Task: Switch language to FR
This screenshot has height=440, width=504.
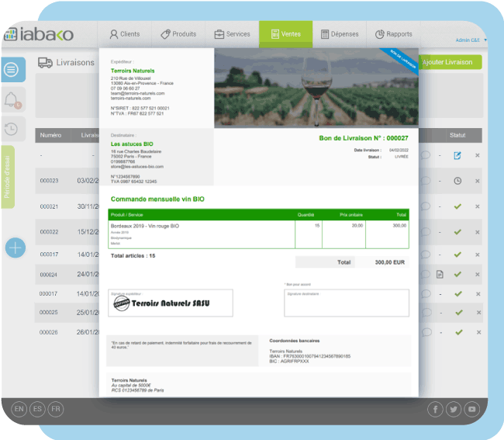Action: pos(56,409)
